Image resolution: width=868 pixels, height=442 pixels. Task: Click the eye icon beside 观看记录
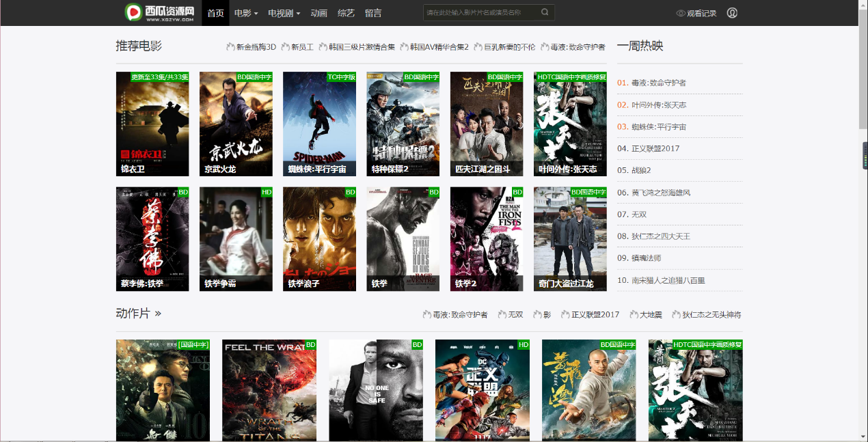point(681,13)
